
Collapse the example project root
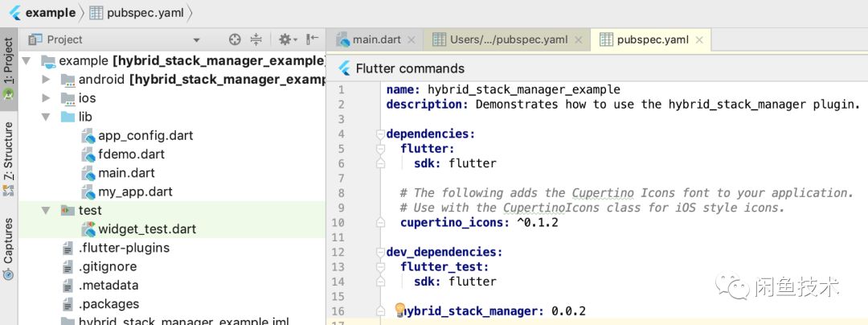(26, 61)
